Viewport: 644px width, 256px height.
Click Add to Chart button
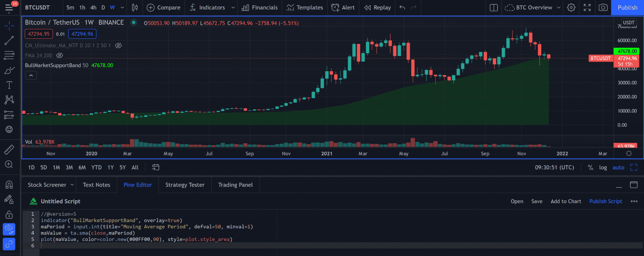point(566,202)
